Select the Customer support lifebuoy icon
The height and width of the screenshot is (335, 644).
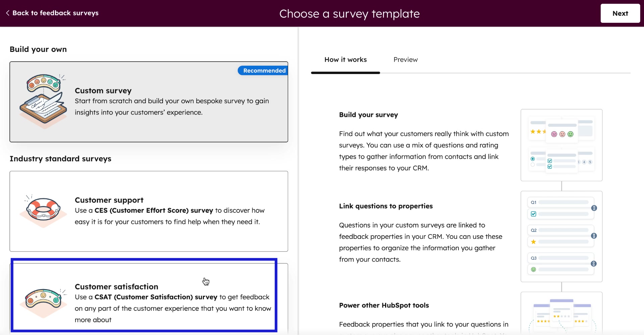pos(42,209)
